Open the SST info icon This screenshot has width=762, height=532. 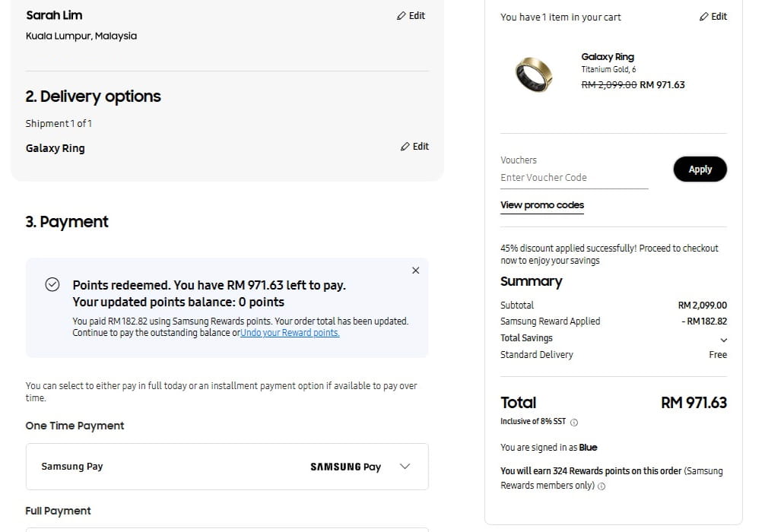(574, 423)
